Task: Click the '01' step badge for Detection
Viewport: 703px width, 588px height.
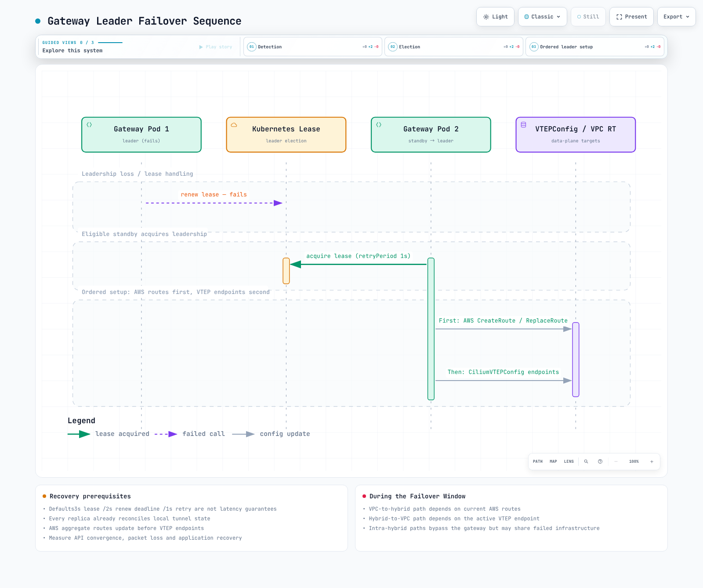Action: coord(252,47)
